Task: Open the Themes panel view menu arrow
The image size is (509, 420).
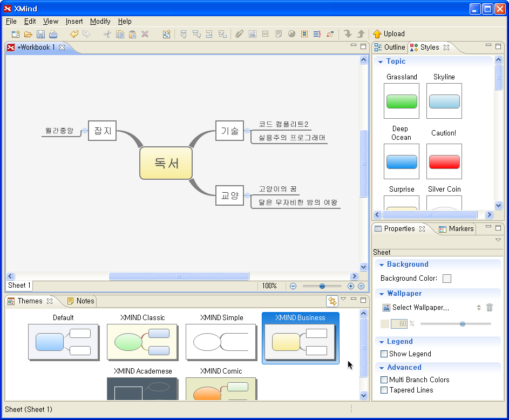Action: [x=343, y=299]
